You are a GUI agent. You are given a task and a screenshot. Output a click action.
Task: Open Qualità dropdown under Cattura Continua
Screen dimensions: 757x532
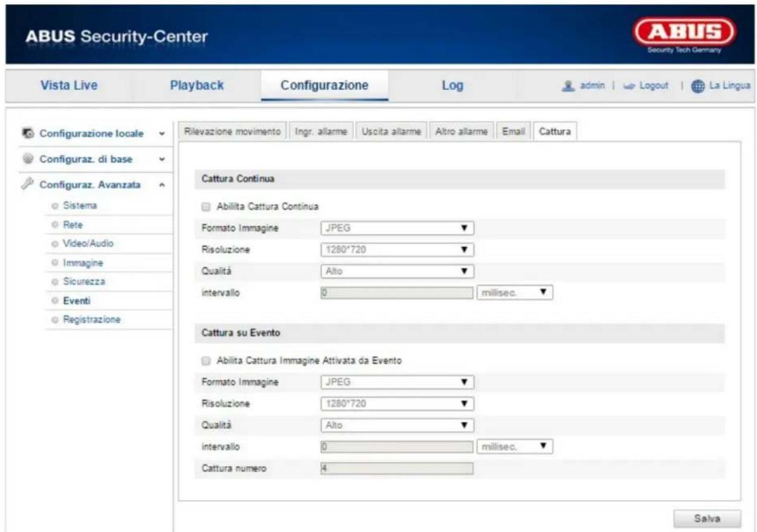tap(397, 271)
